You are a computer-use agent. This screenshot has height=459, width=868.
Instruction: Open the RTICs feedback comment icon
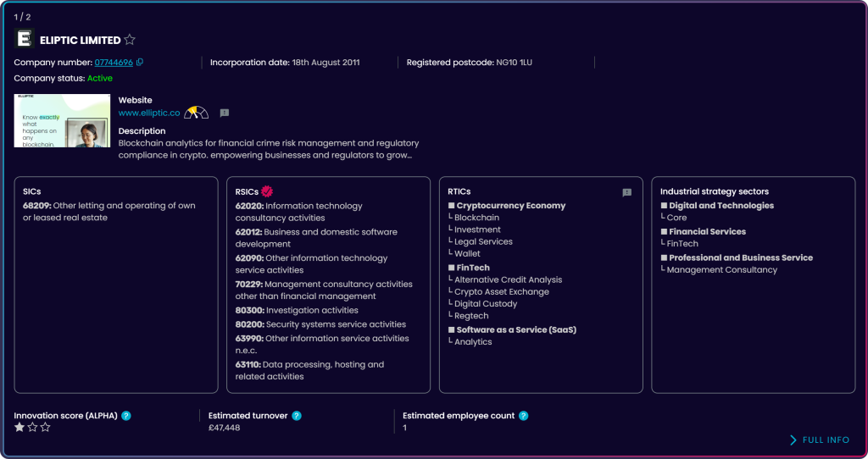coord(626,192)
